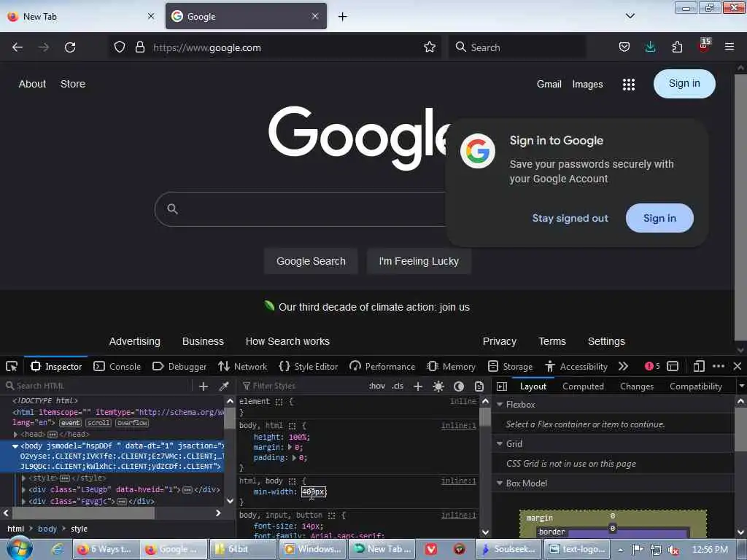This screenshot has width=747, height=560.
Task: Open the Style Editor tab
Action: tap(309, 366)
